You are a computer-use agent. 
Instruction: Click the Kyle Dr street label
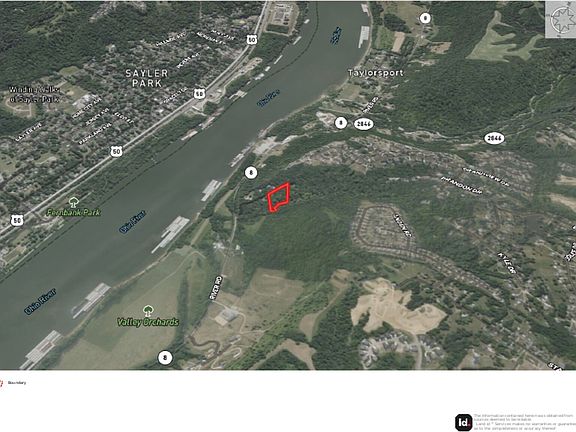507,263
